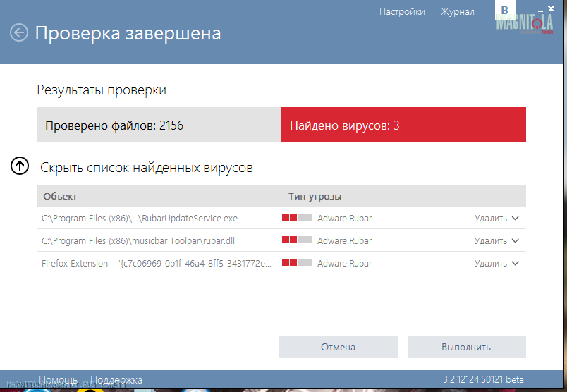Click Проверено файлов: 2156 panel
567x392 pixels.
pos(159,124)
